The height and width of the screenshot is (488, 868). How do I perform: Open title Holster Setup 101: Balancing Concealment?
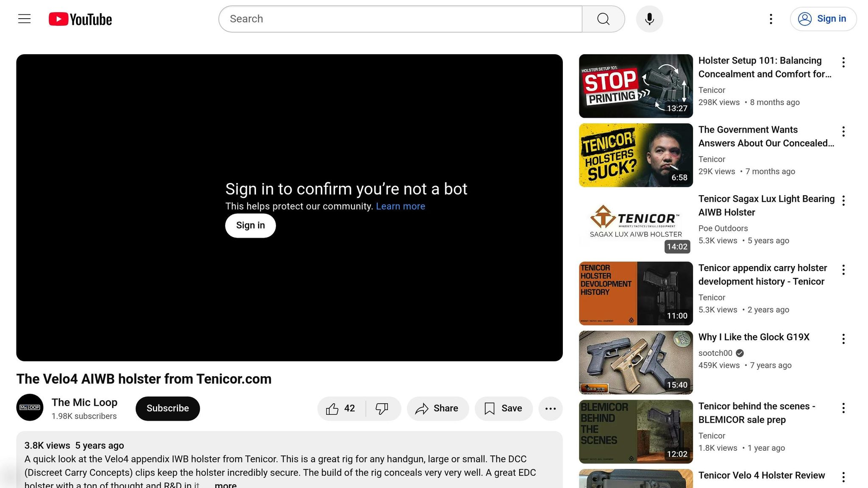[765, 67]
